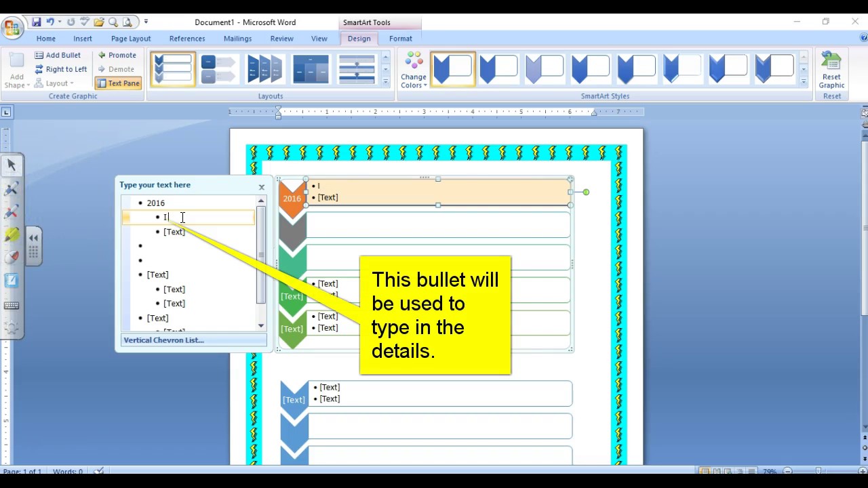Screen dimensions: 868x488
Task: Open the Change Colors dropdown
Action: [413, 70]
